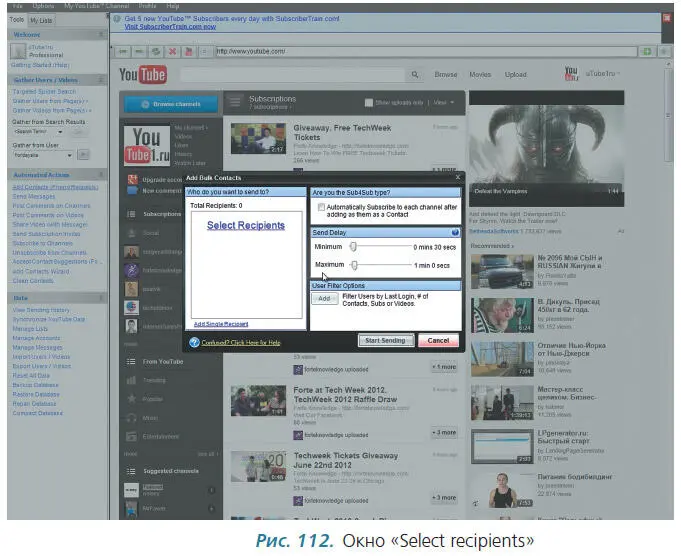Click the Social people icon in sidebar

coord(131,233)
